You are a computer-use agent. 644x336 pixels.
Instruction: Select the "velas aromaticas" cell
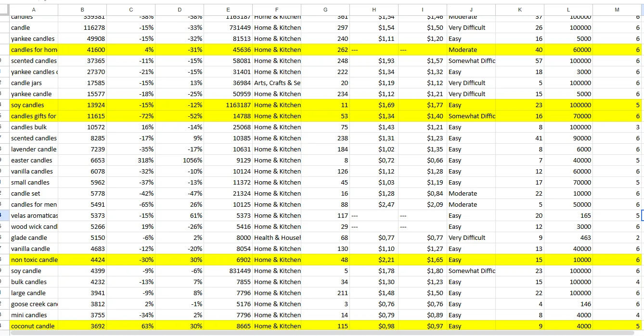pos(34,216)
